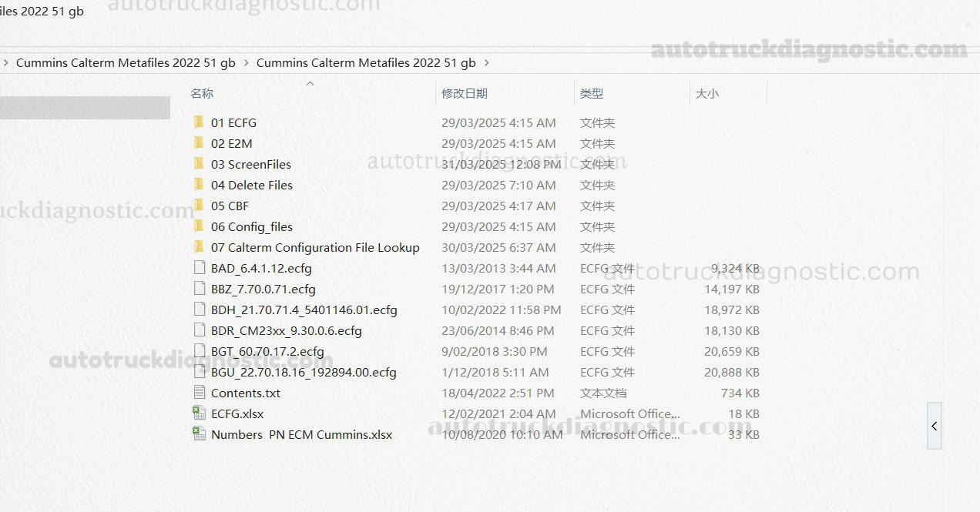This screenshot has width=980, height=512.
Task: Click the 文本文档 type of Contents.txt
Action: tap(603, 393)
